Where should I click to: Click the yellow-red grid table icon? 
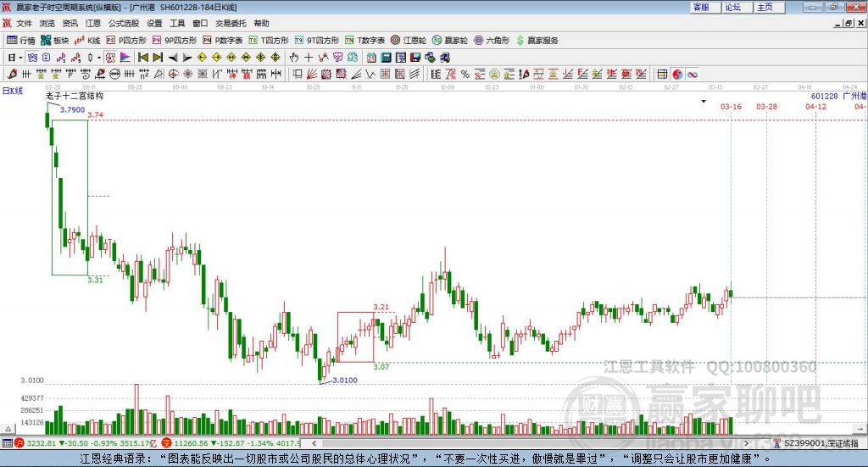662,74
